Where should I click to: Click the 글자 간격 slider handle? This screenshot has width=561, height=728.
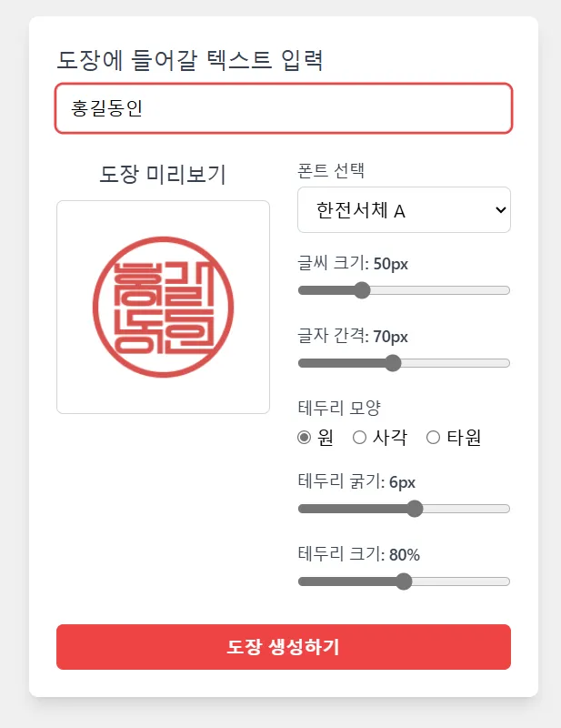coord(392,362)
